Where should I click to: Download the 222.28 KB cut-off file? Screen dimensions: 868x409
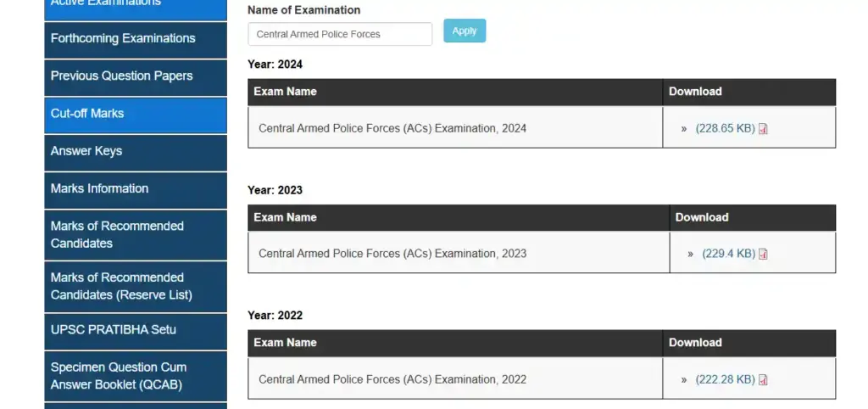point(725,379)
